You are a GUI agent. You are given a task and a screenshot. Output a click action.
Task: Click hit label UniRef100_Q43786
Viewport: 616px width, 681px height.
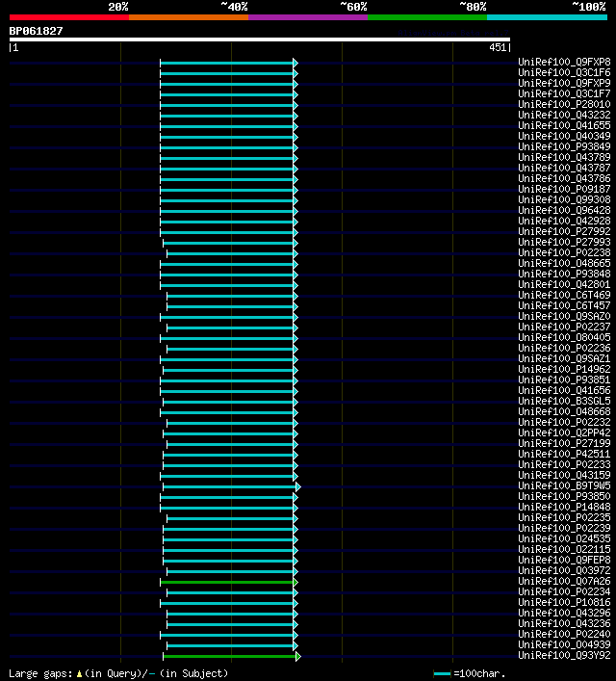point(564,178)
